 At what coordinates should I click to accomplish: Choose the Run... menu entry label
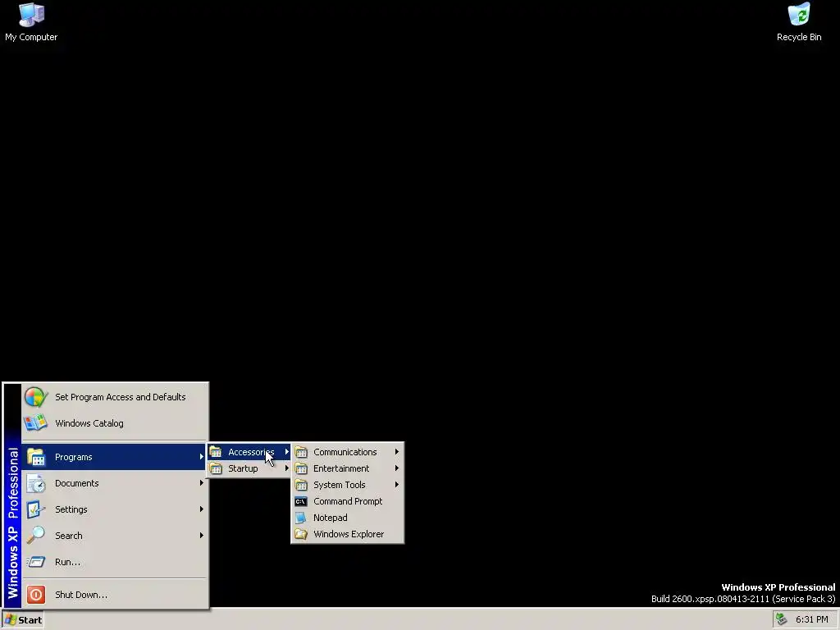click(67, 562)
